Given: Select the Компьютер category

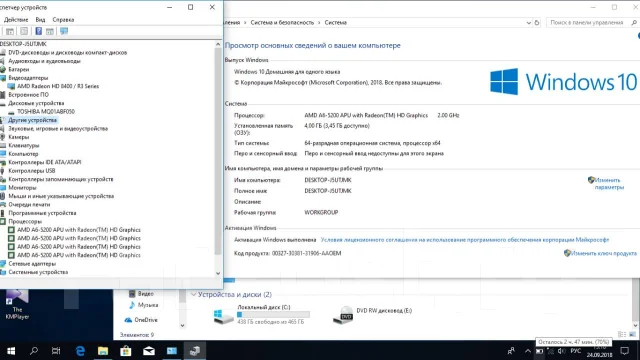Looking at the screenshot, I should coord(23,154).
